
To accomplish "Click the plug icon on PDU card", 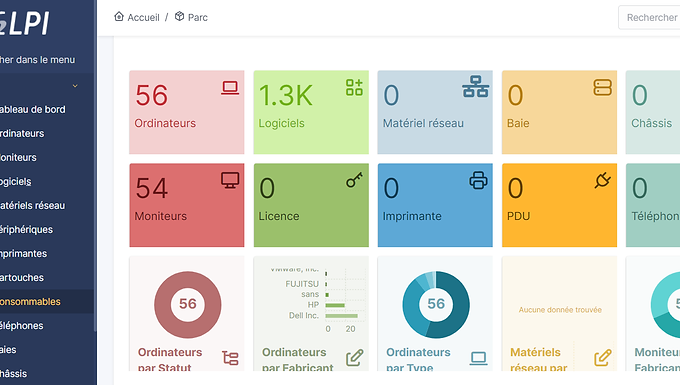I will click(603, 180).
